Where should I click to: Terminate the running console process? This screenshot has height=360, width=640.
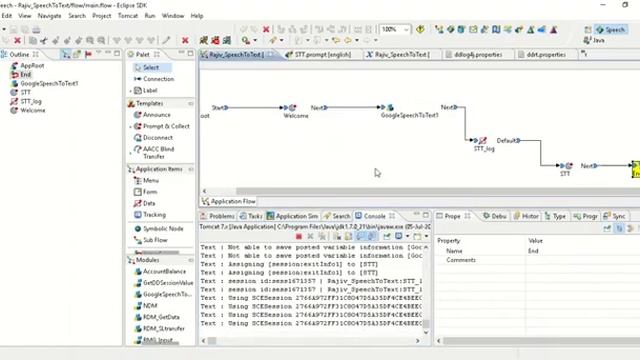[x=299, y=236]
